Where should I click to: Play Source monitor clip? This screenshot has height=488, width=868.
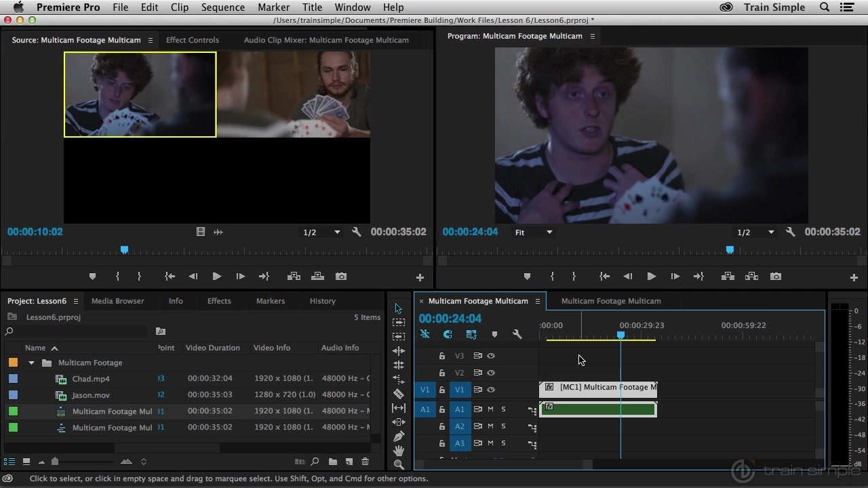pos(216,277)
